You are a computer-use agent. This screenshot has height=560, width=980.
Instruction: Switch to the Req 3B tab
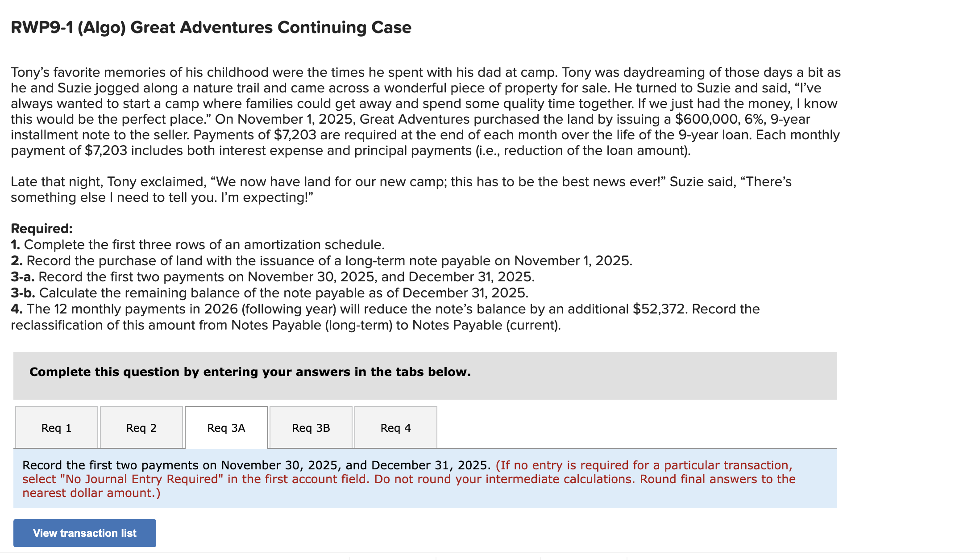(311, 427)
